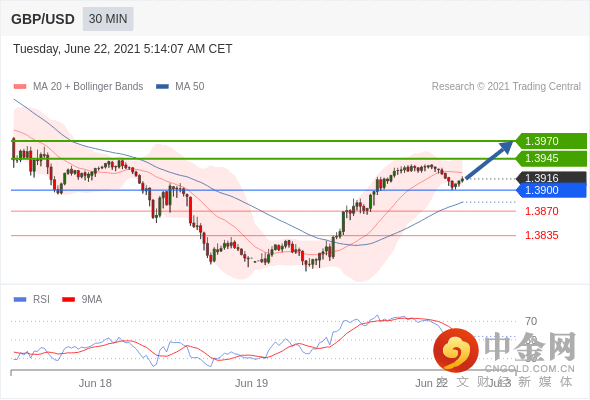The height and width of the screenshot is (400, 590).
Task: Click the MA 20 + Bollinger Bands legend swatch
Action: point(20,87)
